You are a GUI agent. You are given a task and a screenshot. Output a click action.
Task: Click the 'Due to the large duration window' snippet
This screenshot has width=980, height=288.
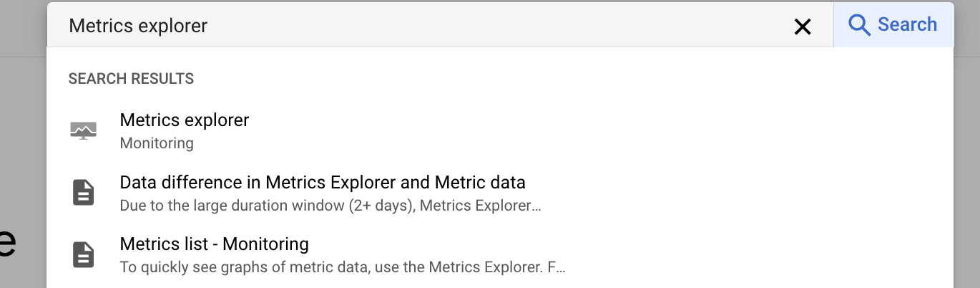tap(330, 206)
